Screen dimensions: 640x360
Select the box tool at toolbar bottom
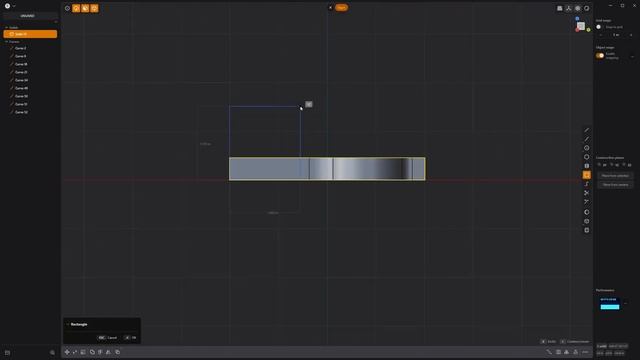[x=587, y=230]
